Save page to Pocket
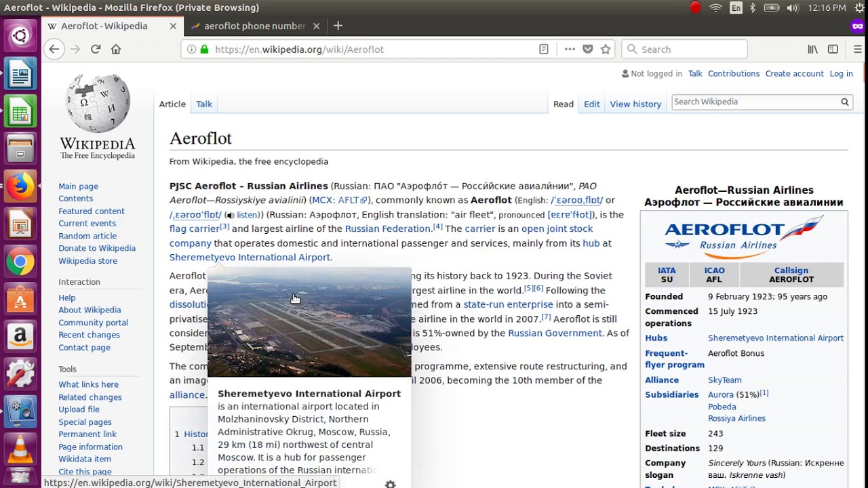 588,49
